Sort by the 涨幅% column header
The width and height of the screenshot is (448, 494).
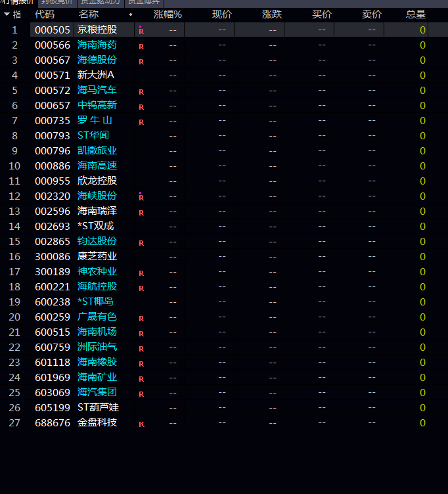point(168,14)
